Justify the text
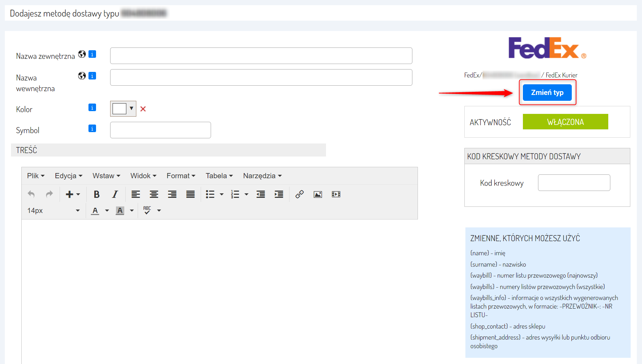The width and height of the screenshot is (642, 364). click(190, 194)
